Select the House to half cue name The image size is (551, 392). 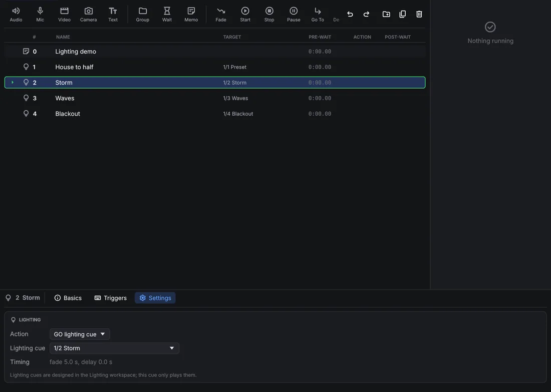[x=74, y=67]
